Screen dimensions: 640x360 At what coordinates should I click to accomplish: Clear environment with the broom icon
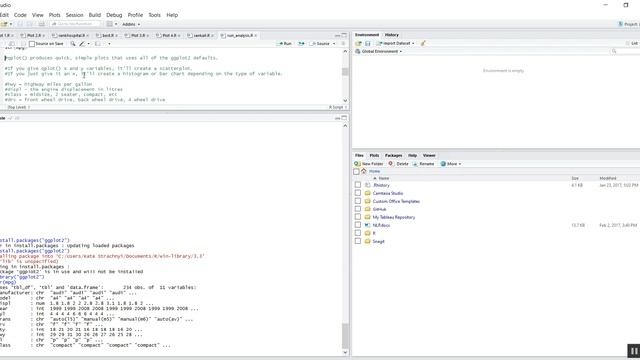(x=423, y=43)
